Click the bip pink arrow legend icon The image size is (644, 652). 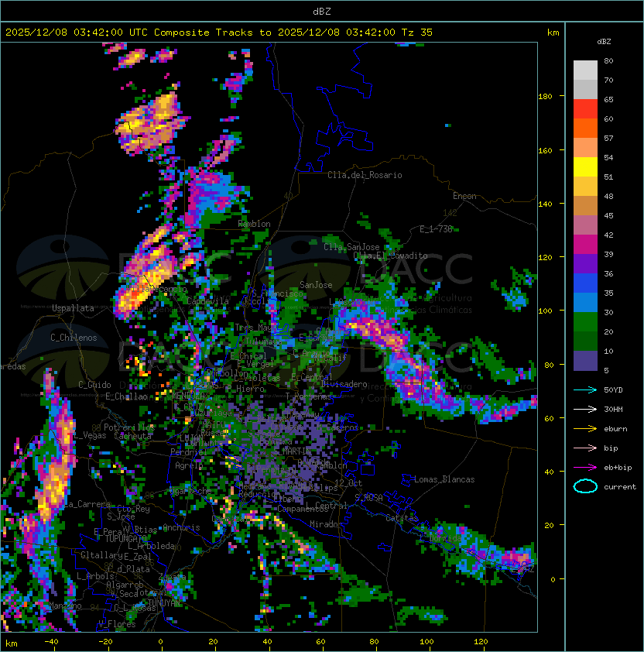point(585,448)
